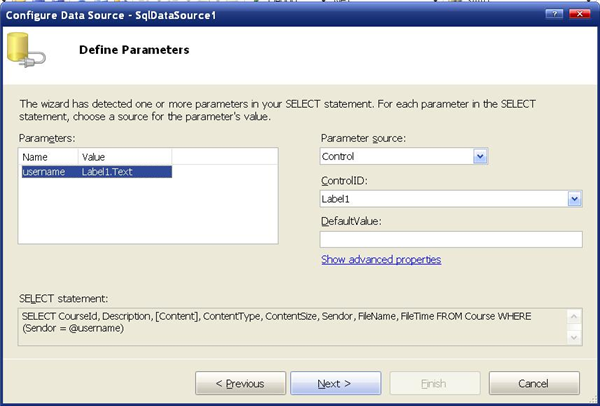The width and height of the screenshot is (600, 406).
Task: Click the SELECT statement scroll up arrow
Action: pos(574,317)
